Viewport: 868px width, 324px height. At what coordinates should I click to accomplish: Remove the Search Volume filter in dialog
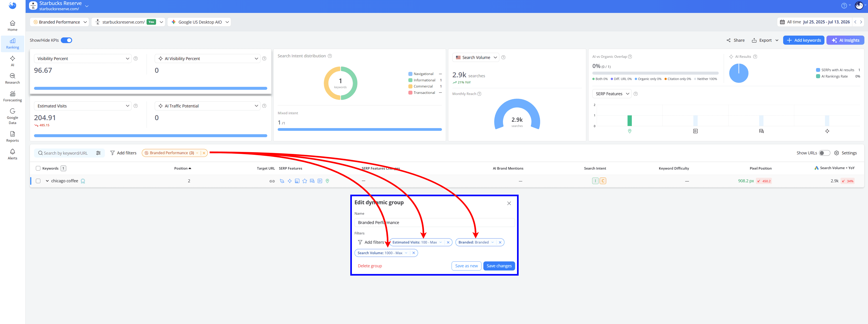[413, 253]
